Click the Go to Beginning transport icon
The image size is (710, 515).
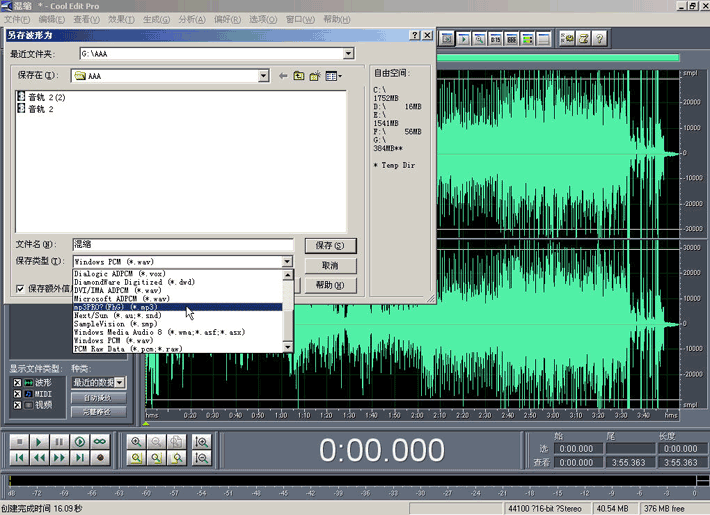(x=19, y=458)
